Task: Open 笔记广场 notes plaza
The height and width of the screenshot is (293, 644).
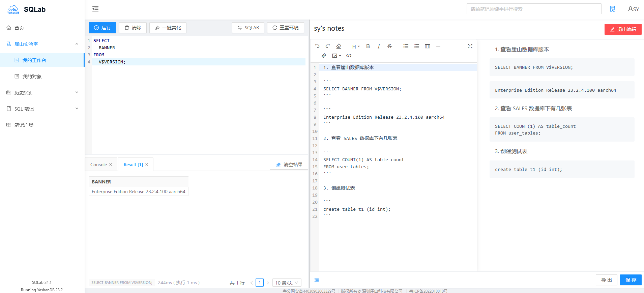Action: [x=42, y=125]
